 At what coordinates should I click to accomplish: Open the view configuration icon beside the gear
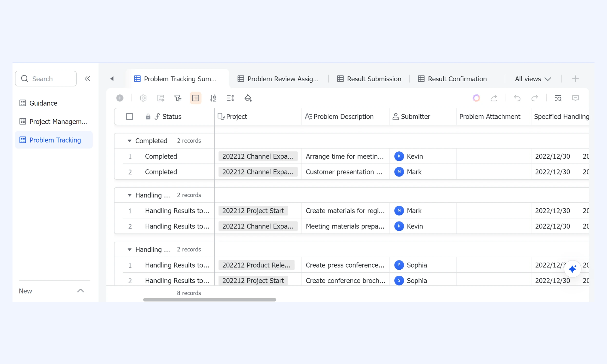coord(161,98)
